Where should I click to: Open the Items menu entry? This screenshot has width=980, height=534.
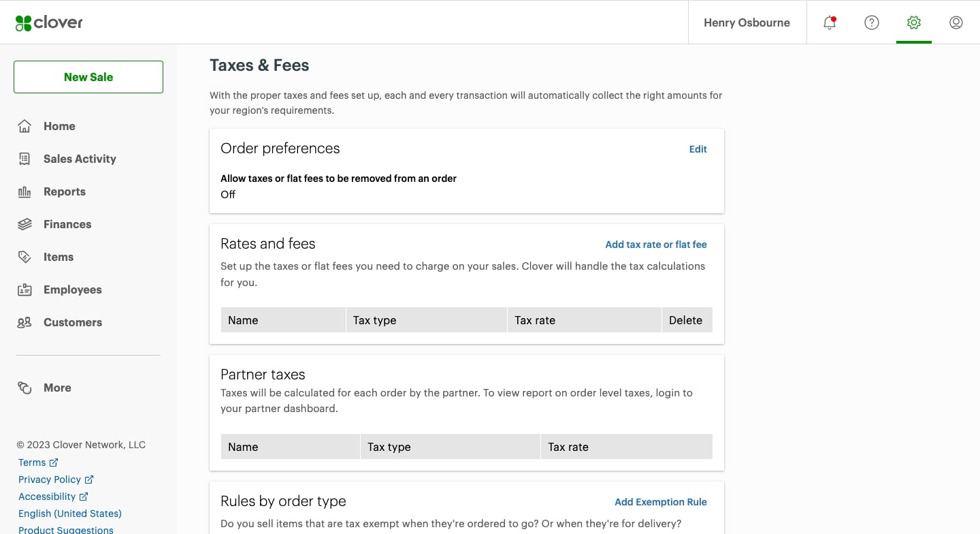coord(59,257)
